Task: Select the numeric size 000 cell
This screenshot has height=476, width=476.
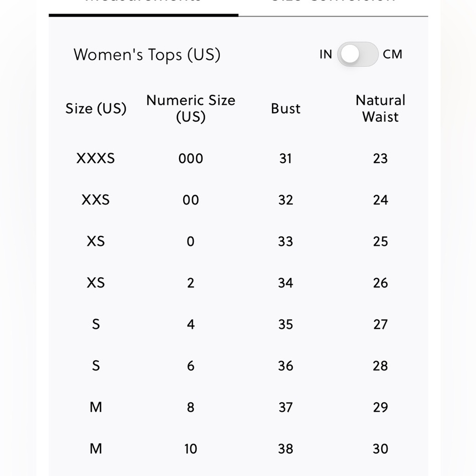Action: point(190,159)
